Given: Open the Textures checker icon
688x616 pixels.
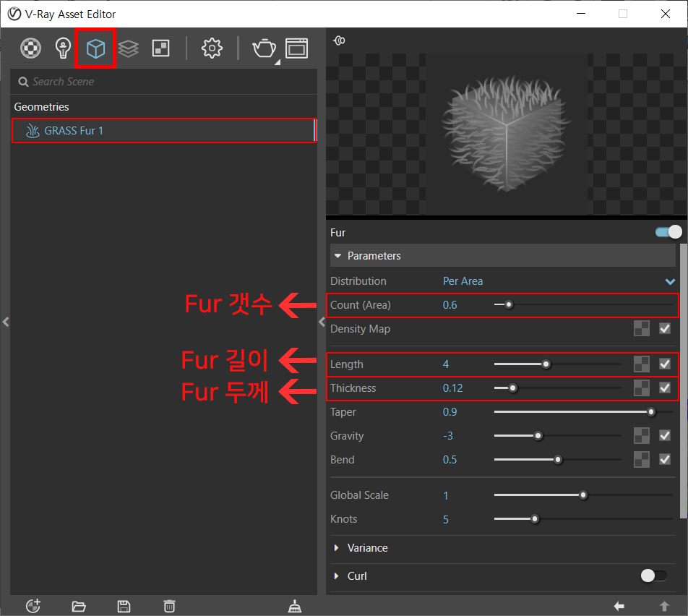Looking at the screenshot, I should click(x=160, y=48).
